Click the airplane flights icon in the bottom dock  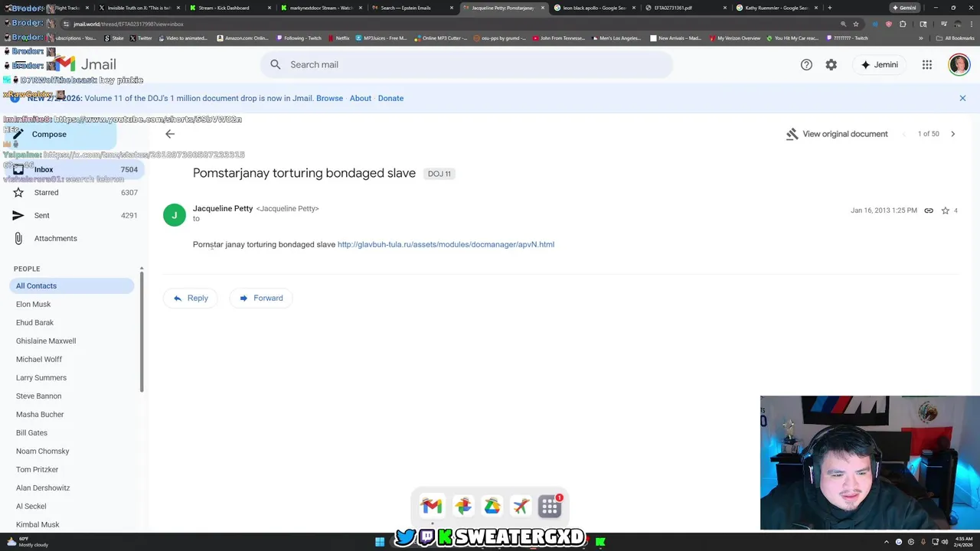pyautogui.click(x=521, y=506)
